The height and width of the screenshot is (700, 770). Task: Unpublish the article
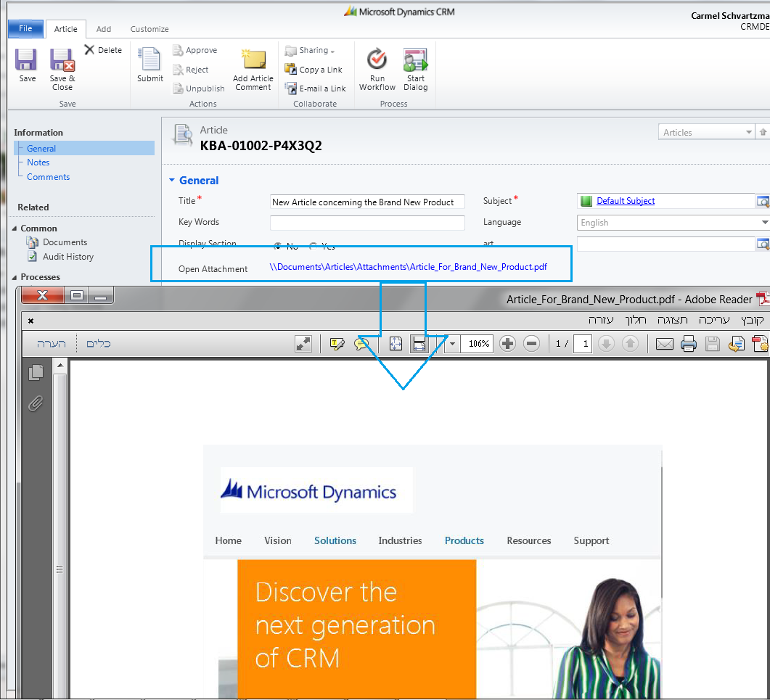(x=198, y=88)
